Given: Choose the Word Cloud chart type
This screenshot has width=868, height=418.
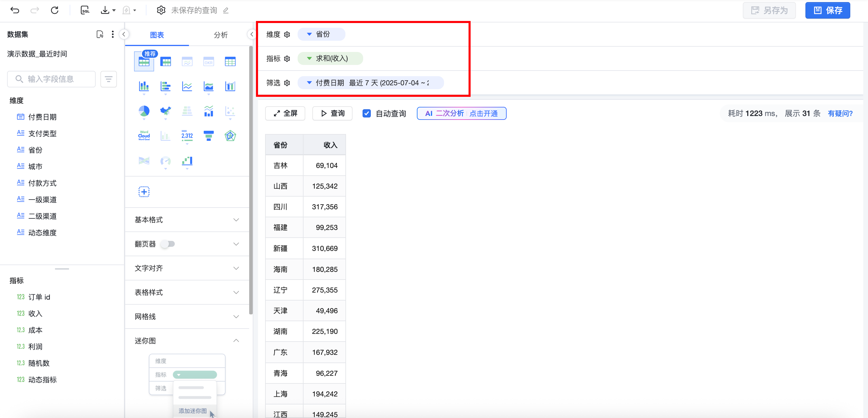Looking at the screenshot, I should [x=144, y=135].
